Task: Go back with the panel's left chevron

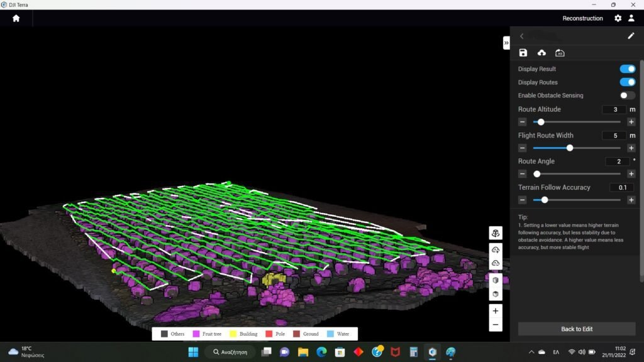Action: [x=521, y=36]
